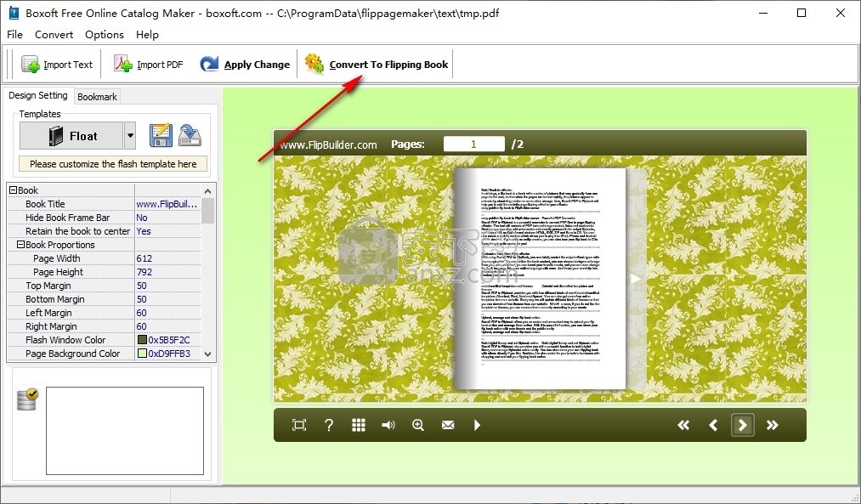Screen dimensions: 861x504
Task: Open the Help menu
Action: [x=147, y=35]
